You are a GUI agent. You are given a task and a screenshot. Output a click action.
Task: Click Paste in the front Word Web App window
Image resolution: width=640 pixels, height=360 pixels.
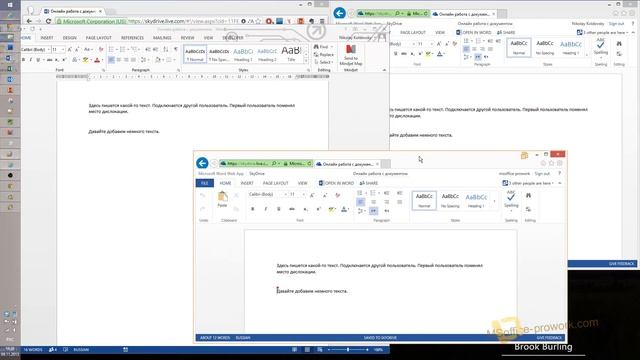222,199
